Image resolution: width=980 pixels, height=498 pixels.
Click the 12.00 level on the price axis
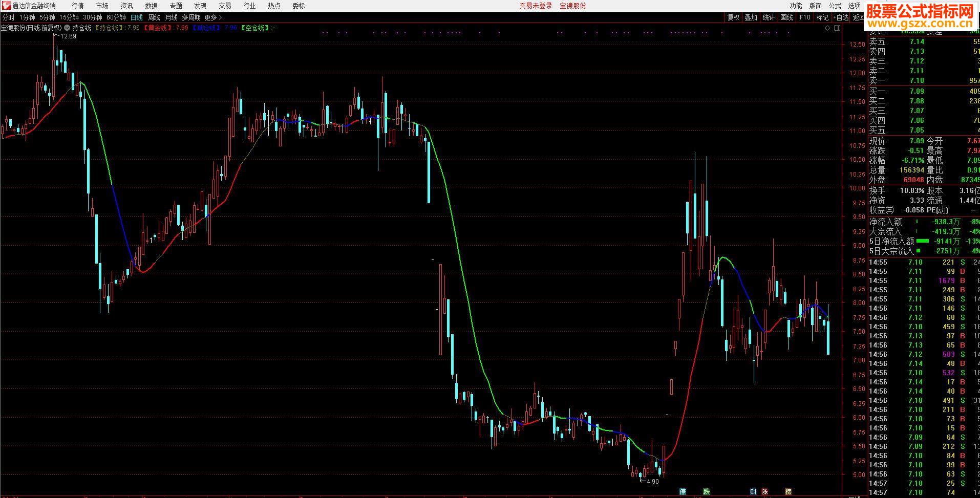point(857,73)
